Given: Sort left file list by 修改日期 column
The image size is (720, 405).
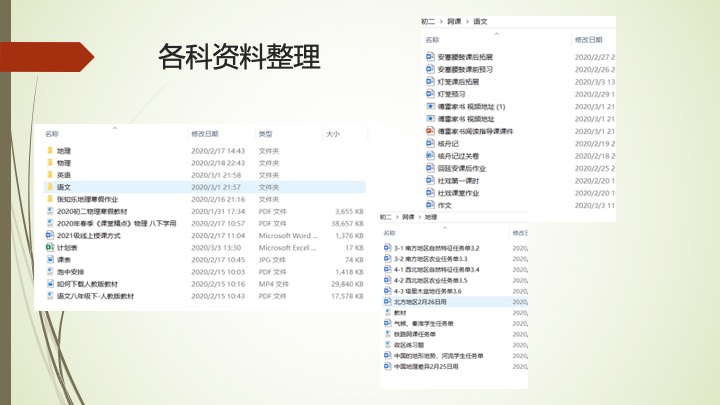Looking at the screenshot, I should pyautogui.click(x=205, y=133).
